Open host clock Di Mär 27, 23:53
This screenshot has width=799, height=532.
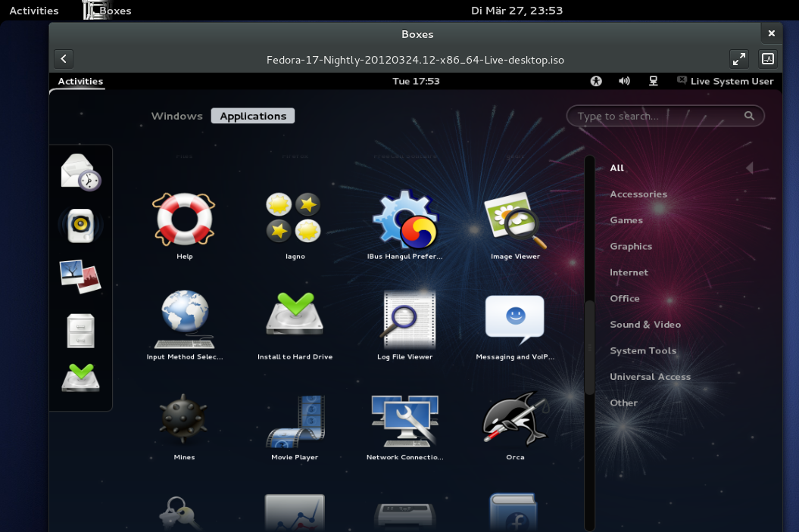tap(517, 11)
